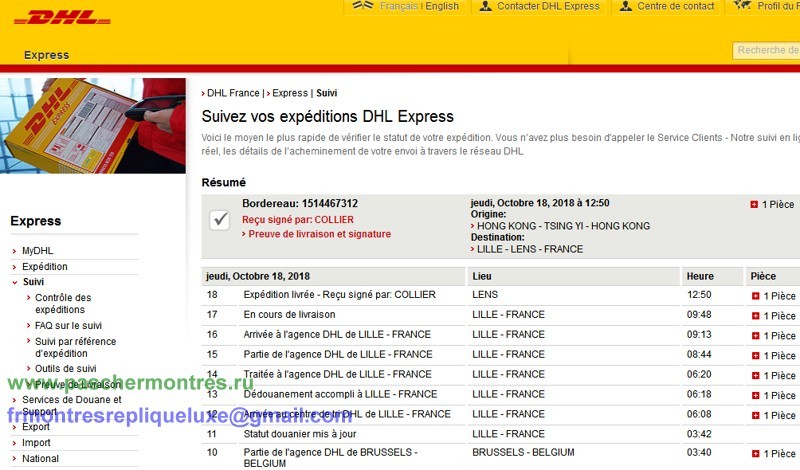Image resolution: width=800 pixels, height=470 pixels.
Task: Open National in the sidebar
Action: point(40,459)
